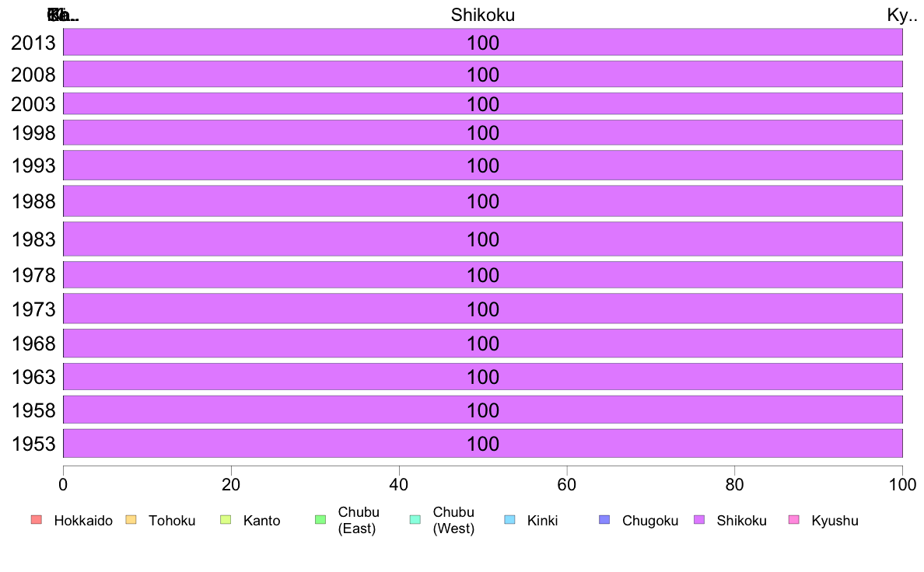Click the Chubu (West) teal legend swatch

click(x=415, y=520)
